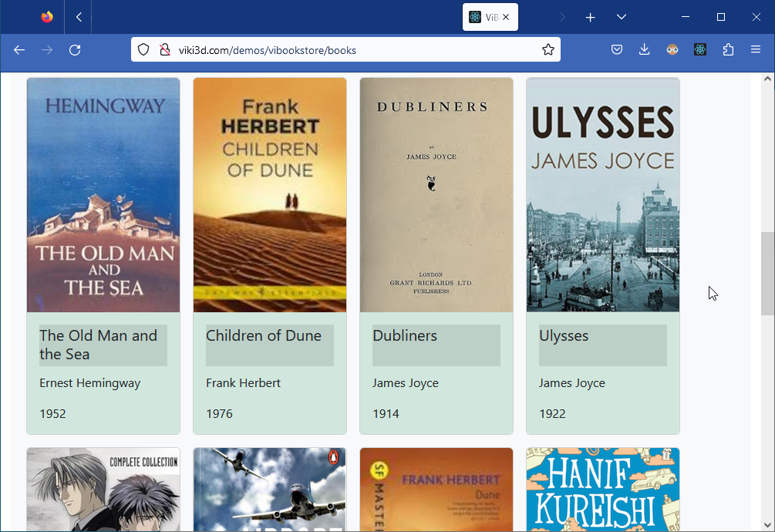Open the Hanif Kureishi book cover

point(603,490)
